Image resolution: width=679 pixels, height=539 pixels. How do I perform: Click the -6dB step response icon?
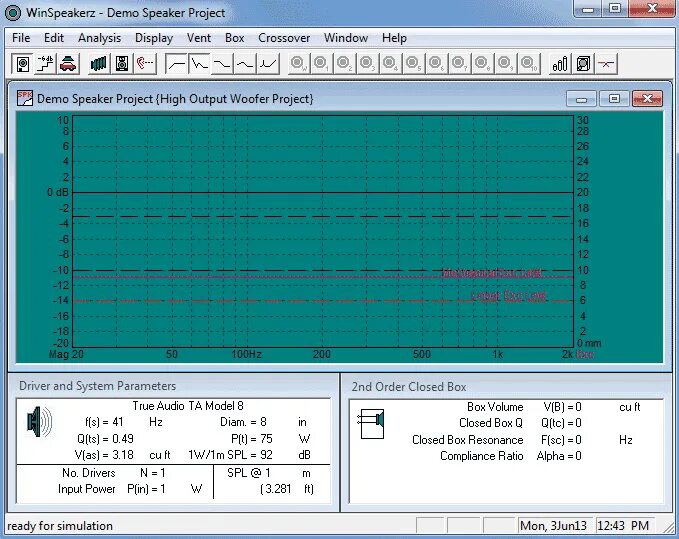point(45,64)
